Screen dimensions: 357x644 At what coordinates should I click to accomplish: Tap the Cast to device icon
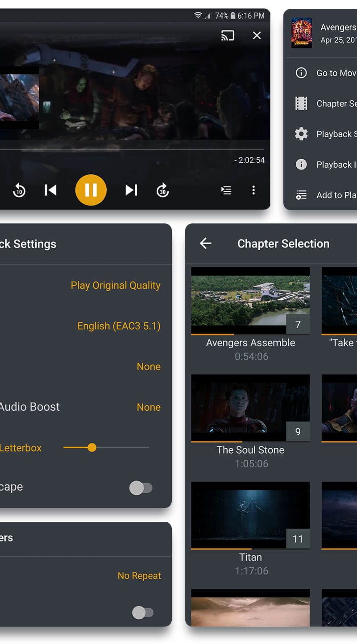(228, 36)
